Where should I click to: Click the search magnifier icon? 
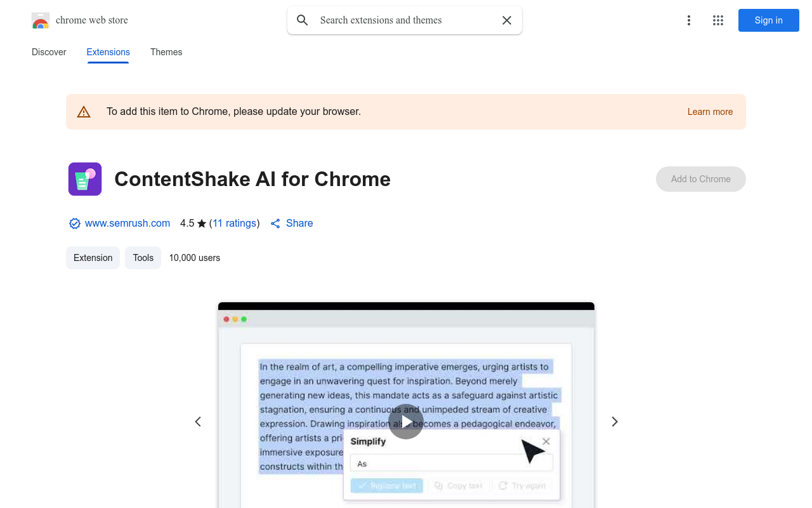(x=303, y=20)
